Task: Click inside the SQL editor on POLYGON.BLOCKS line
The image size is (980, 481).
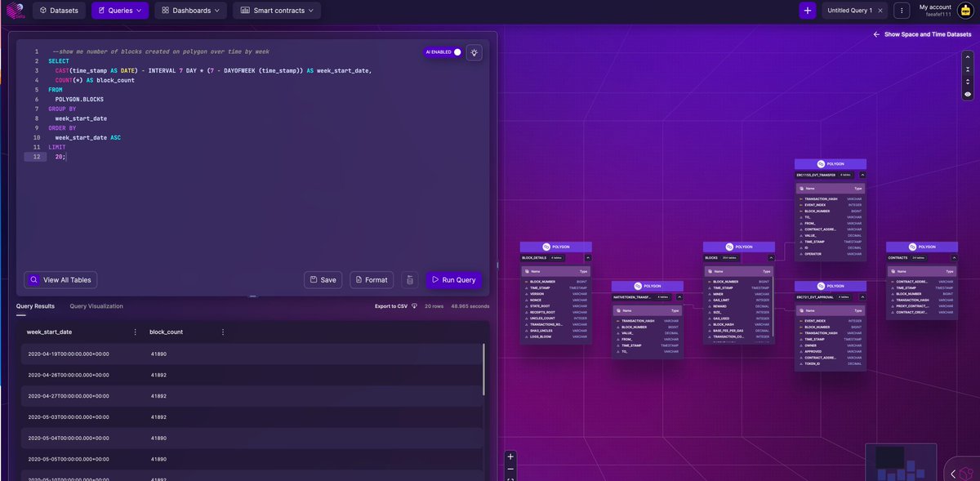Action: tap(79, 99)
